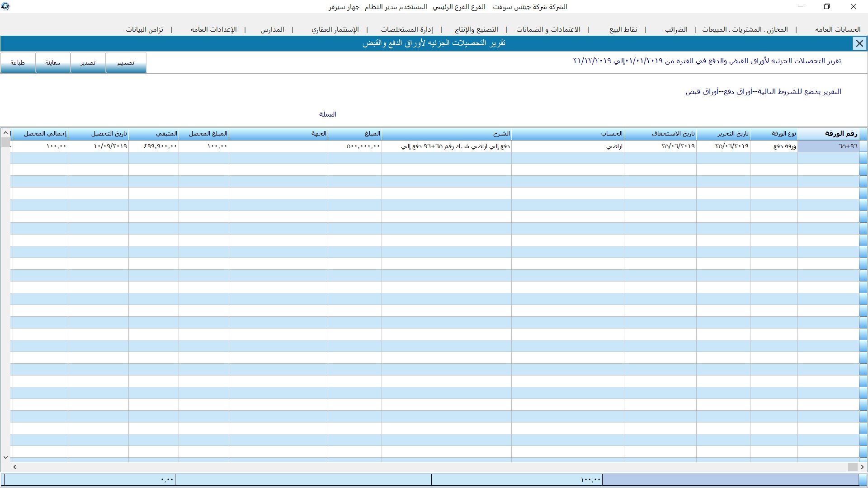Viewport: 868px width, 488px height.
Task: Open the الاعتمادات و الضمانات menu
Action: [548, 29]
